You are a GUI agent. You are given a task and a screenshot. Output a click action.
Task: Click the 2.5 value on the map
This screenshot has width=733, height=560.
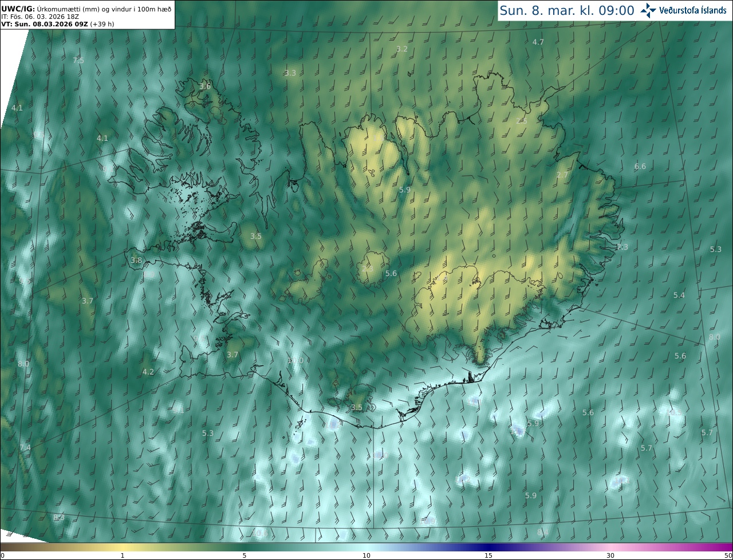click(522, 121)
